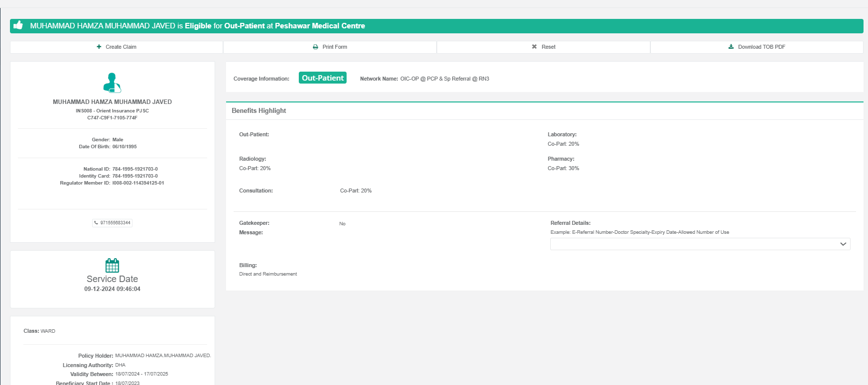Click the Service Date calendar icon

tap(112, 265)
